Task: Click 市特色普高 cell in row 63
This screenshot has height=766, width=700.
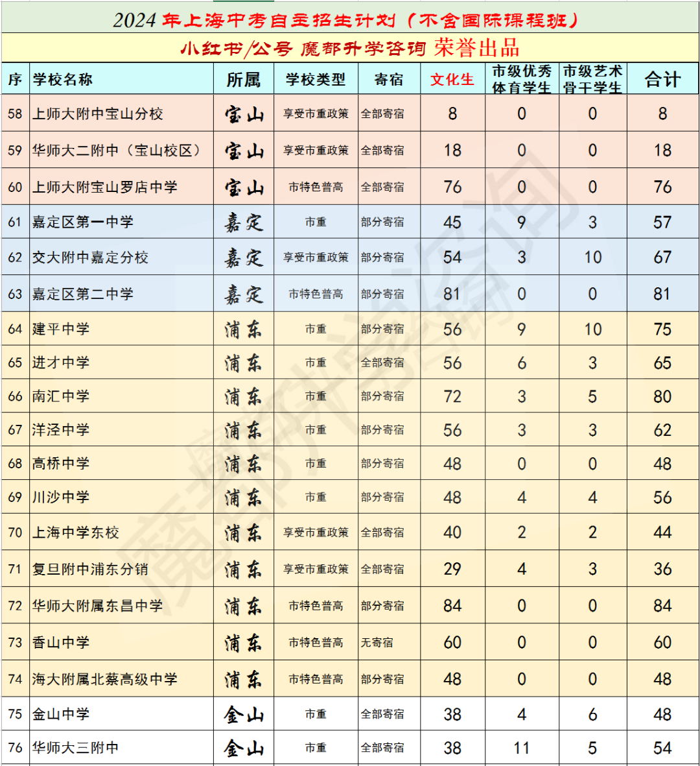Action: click(x=316, y=294)
